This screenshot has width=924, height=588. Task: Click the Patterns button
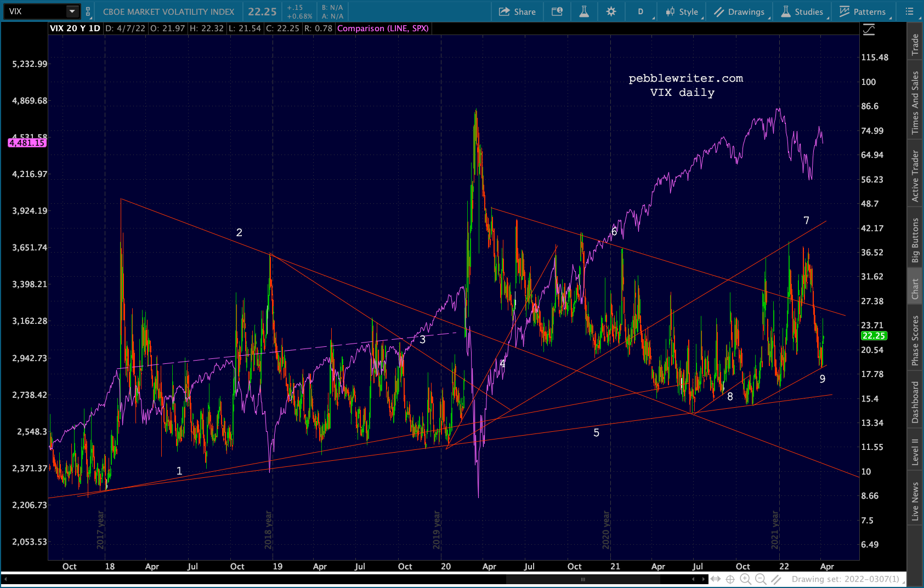click(863, 12)
